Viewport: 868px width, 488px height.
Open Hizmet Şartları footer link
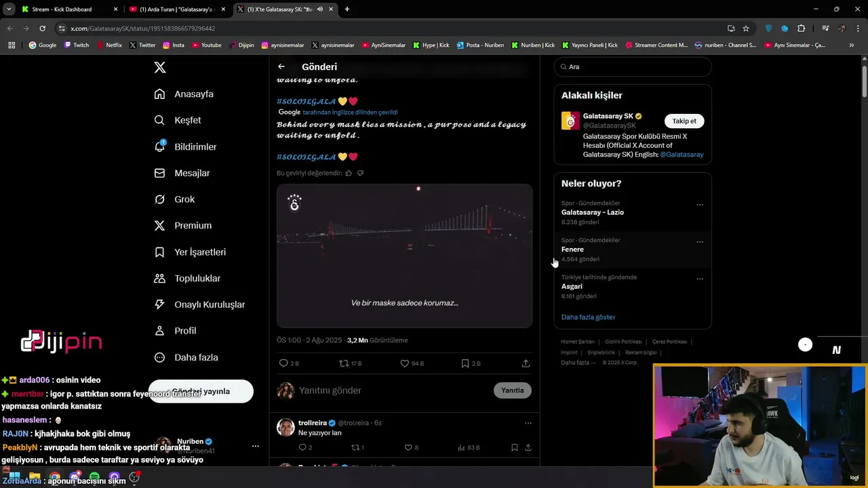578,342
